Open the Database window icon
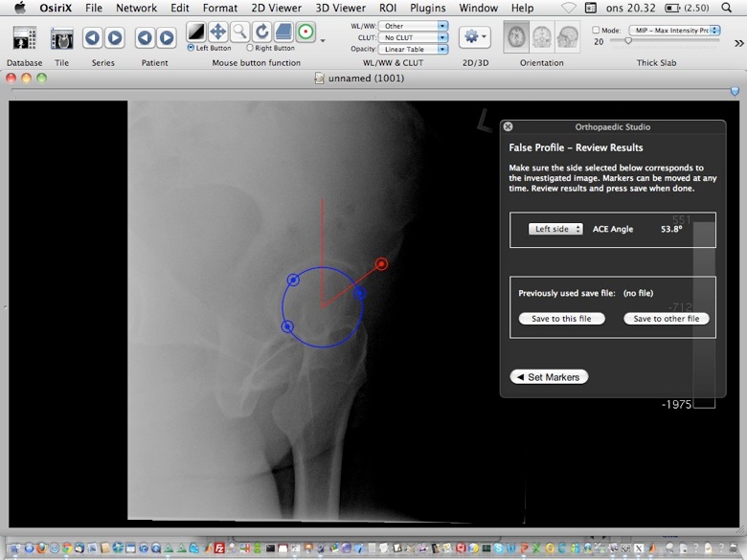This screenshot has width=747, height=560. 24,38
